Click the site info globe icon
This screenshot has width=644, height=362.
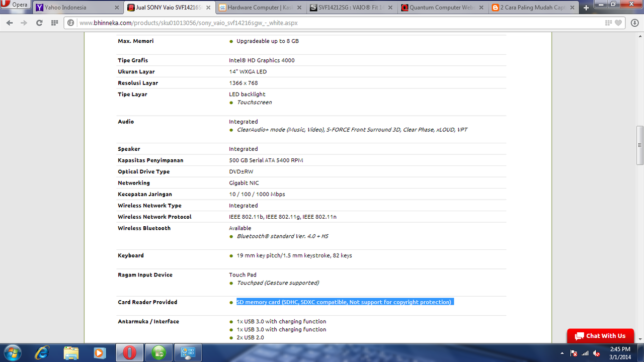[71, 23]
